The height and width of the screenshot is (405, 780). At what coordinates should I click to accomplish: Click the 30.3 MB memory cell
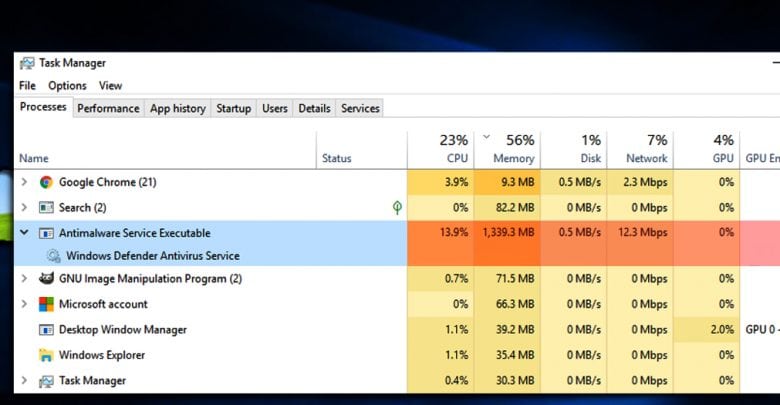(507, 381)
